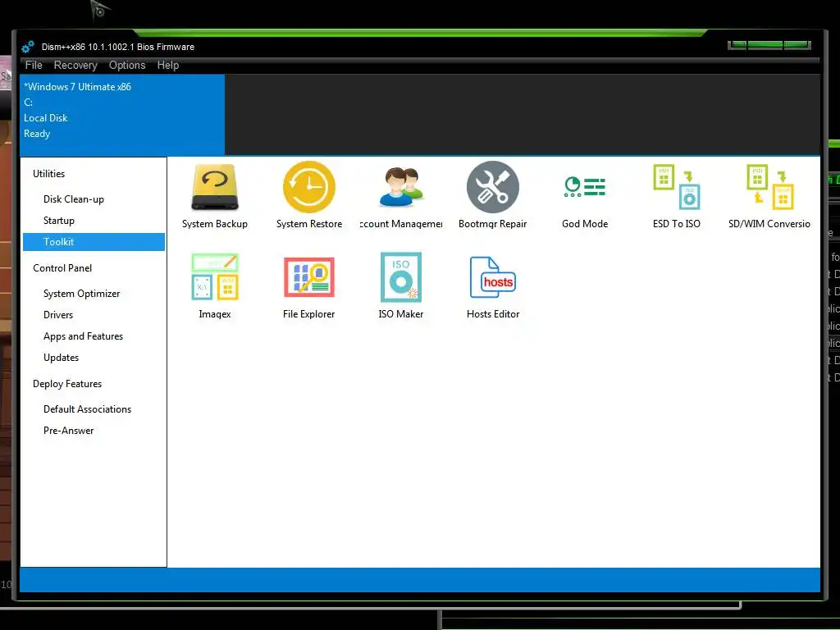This screenshot has width=840, height=630.
Task: Open the ESD/WIM Conversion tool
Action: [x=769, y=196]
